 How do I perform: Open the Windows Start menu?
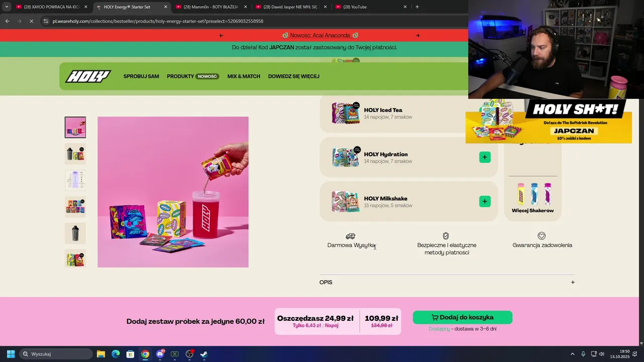click(x=11, y=354)
